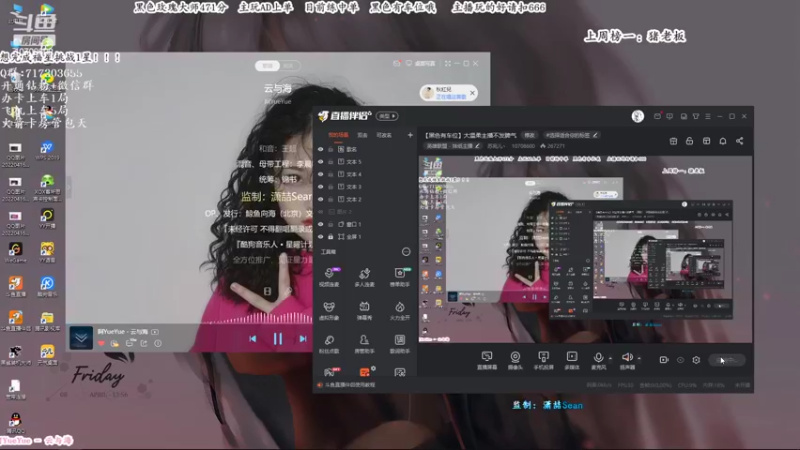Screen dimensions: 800x450
Task: Like the song with the heart icon
Action: pyautogui.click(x=101, y=343)
